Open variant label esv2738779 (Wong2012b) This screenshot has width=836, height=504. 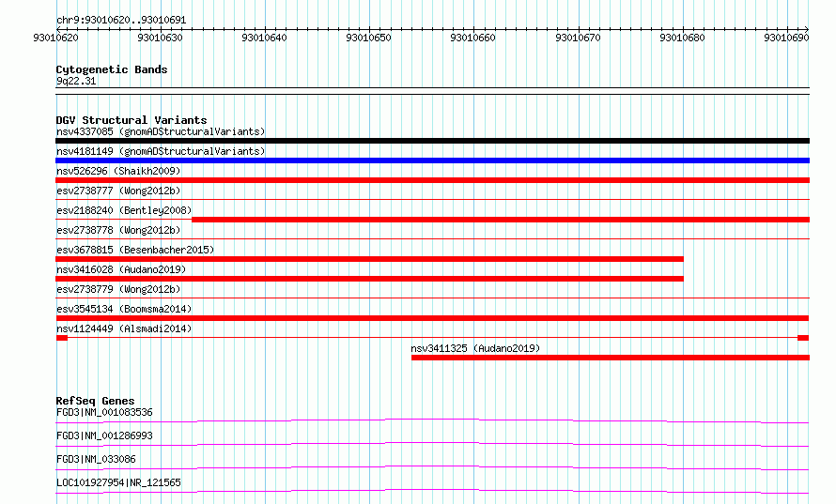pyautogui.click(x=118, y=289)
